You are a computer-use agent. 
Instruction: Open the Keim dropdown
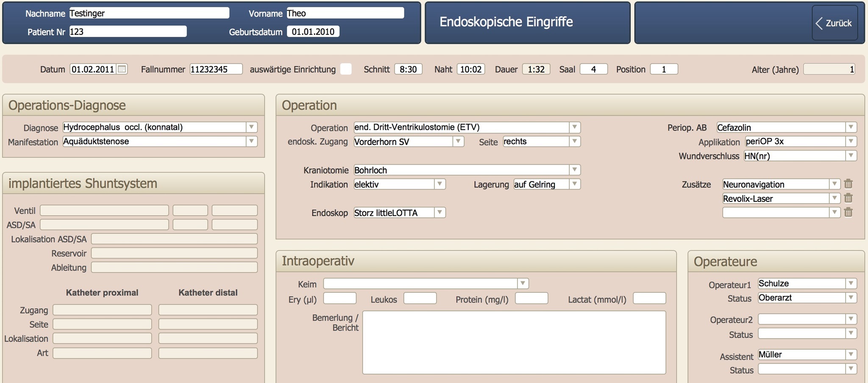point(523,283)
